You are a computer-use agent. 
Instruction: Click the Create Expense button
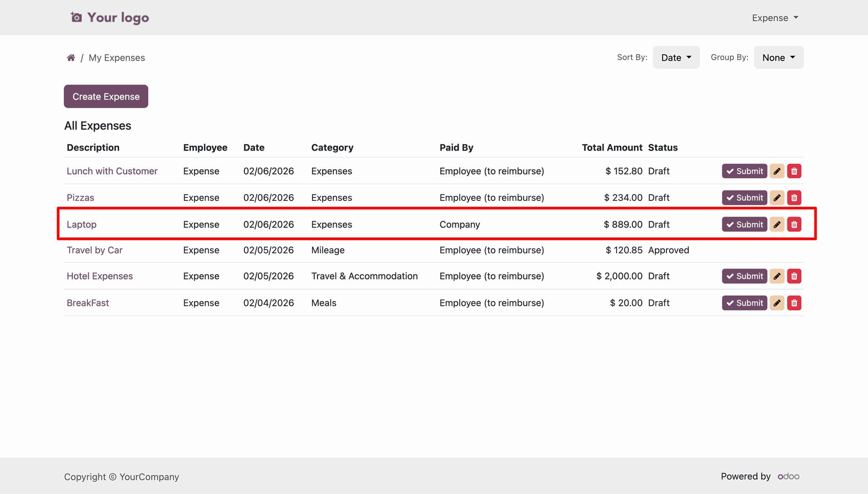click(x=106, y=96)
